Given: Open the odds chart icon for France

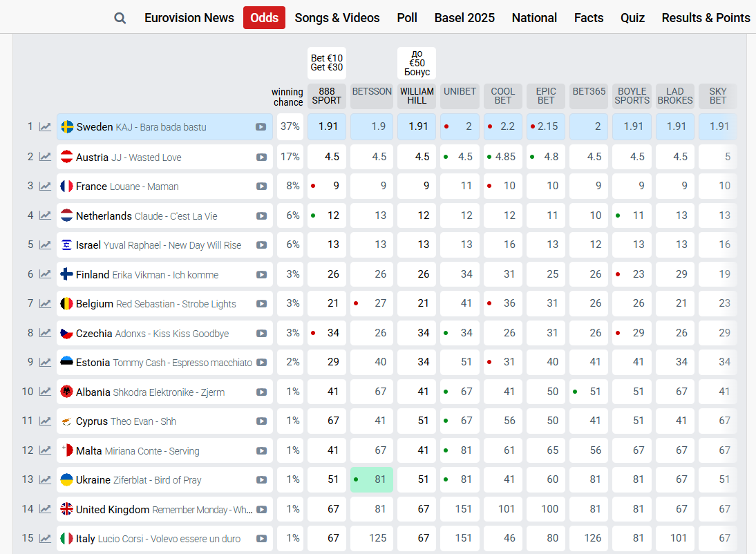Looking at the screenshot, I should 45,186.
